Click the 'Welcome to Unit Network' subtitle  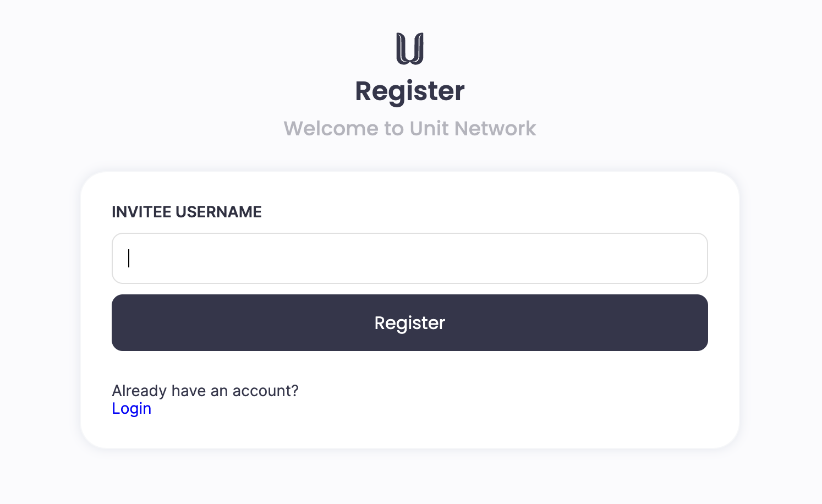click(410, 128)
